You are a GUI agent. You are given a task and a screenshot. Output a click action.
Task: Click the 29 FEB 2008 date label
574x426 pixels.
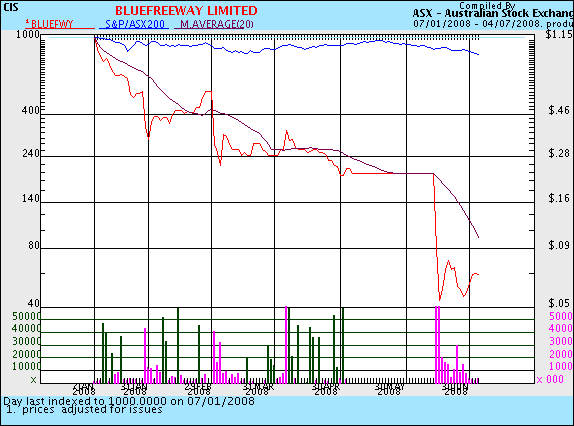click(x=198, y=389)
